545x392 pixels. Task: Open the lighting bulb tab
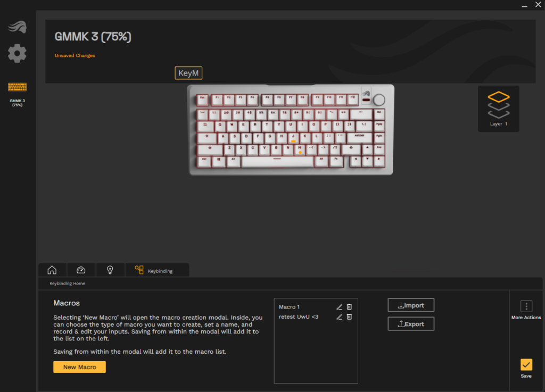coord(110,270)
